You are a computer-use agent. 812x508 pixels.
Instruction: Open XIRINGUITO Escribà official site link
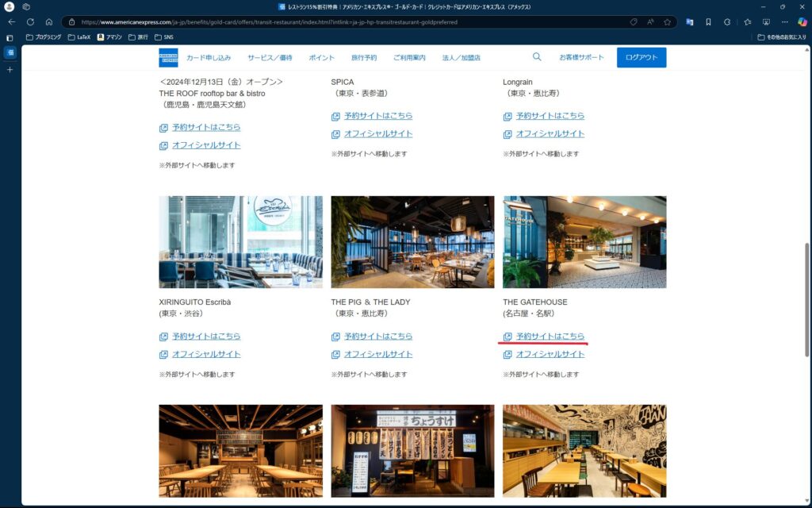(206, 354)
